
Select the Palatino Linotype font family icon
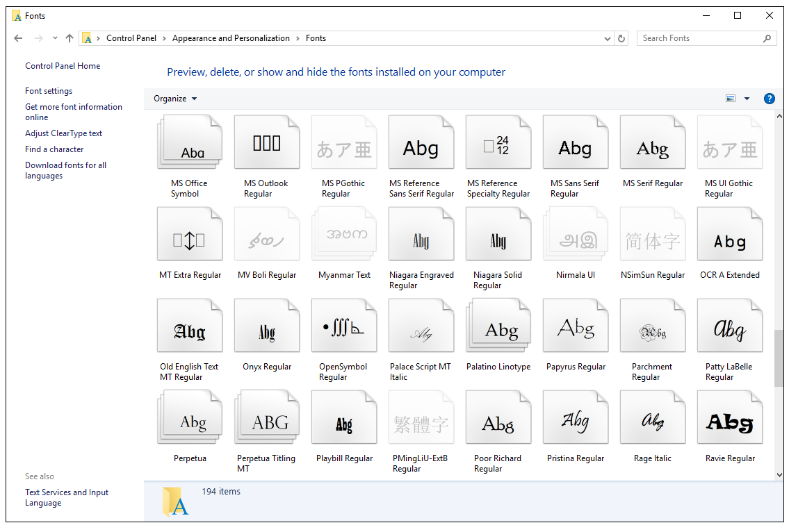pyautogui.click(x=498, y=331)
